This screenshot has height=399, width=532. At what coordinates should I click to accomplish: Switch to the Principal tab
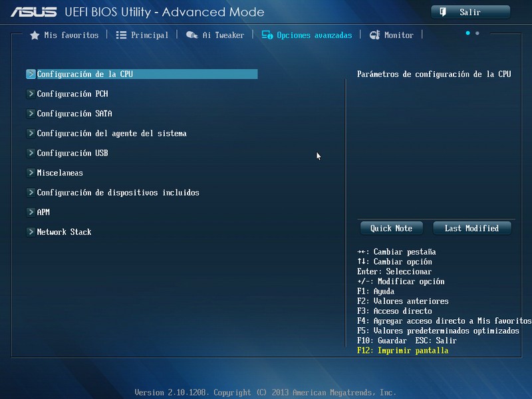(142, 35)
